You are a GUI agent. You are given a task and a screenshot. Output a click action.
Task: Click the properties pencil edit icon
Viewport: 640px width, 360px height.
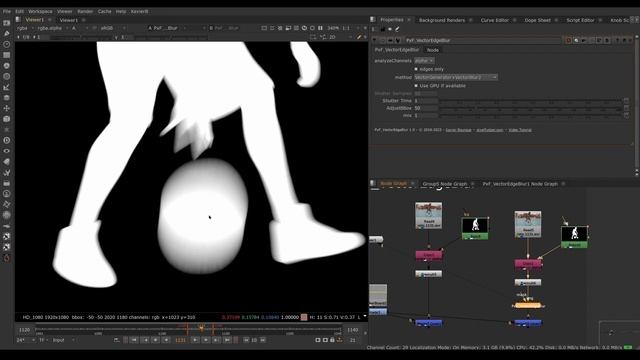click(397, 29)
